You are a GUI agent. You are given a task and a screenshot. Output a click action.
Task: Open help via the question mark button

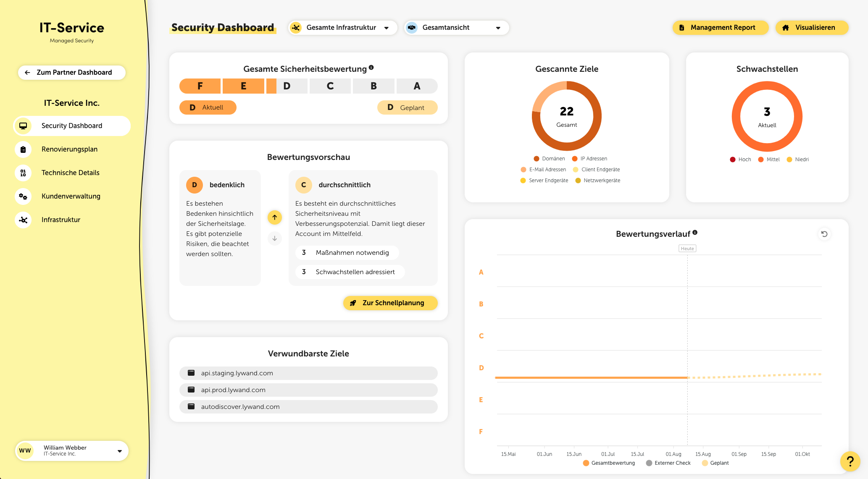click(x=850, y=461)
